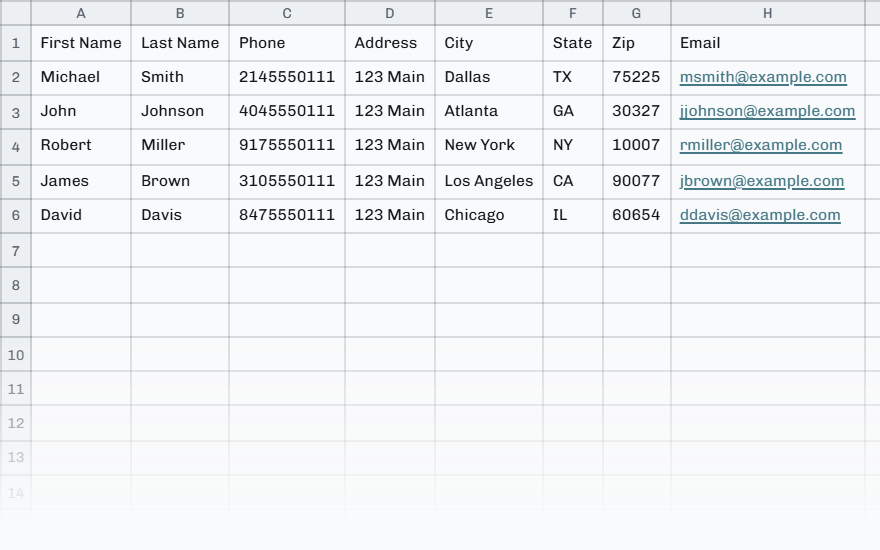This screenshot has height=550, width=880.
Task: Open the jjohnson@example.com email link
Action: (x=767, y=111)
